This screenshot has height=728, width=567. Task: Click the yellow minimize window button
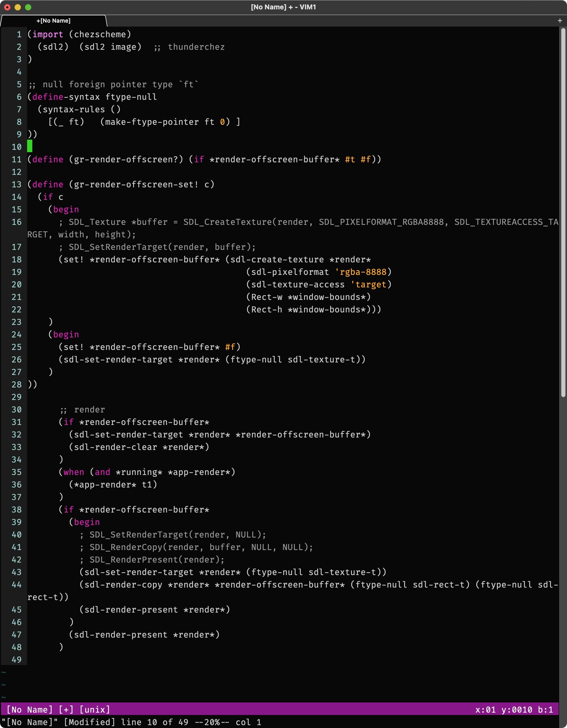[x=18, y=7]
